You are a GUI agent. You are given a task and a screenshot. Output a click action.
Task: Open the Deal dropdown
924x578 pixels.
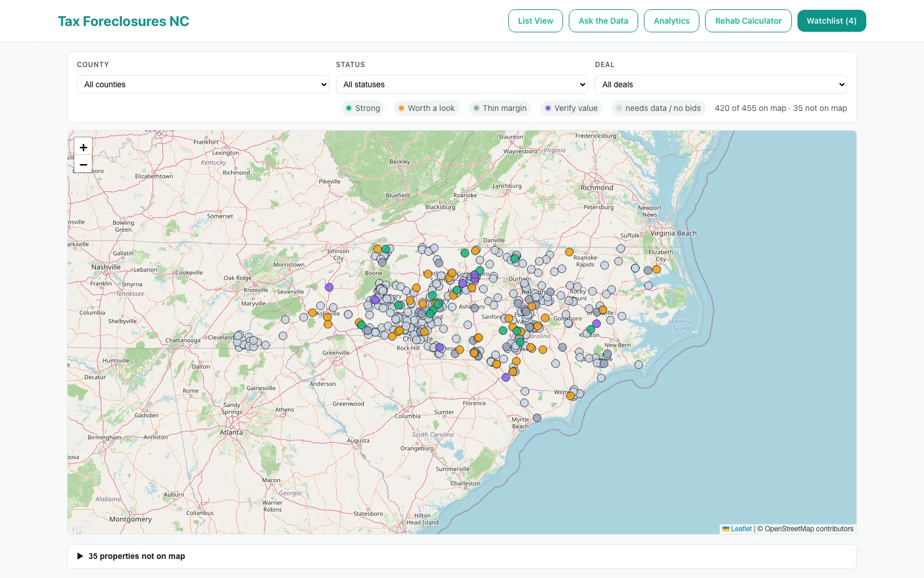(721, 84)
